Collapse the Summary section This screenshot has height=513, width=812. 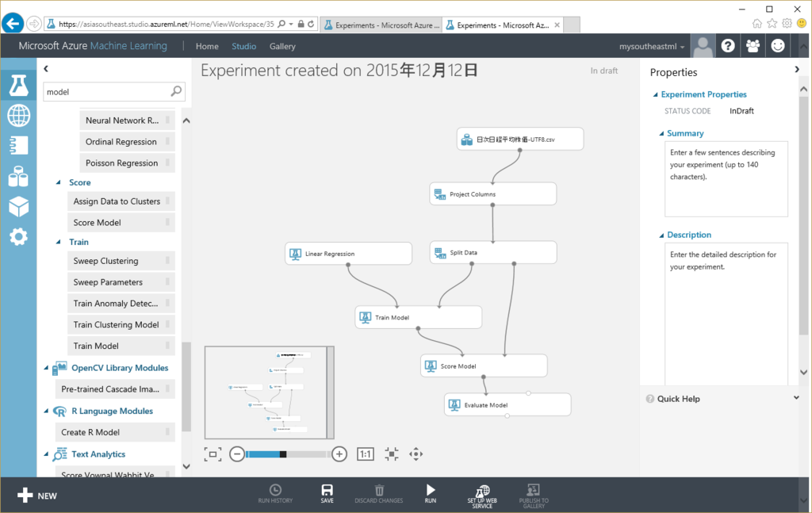click(661, 133)
